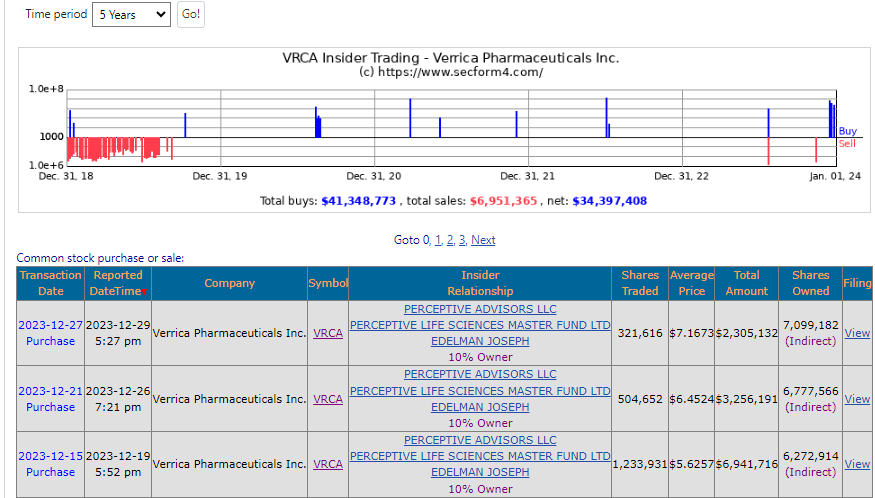This screenshot has width=875, height=498.
Task: Click the 6,777,566 shares owned cell
Action: (810, 399)
